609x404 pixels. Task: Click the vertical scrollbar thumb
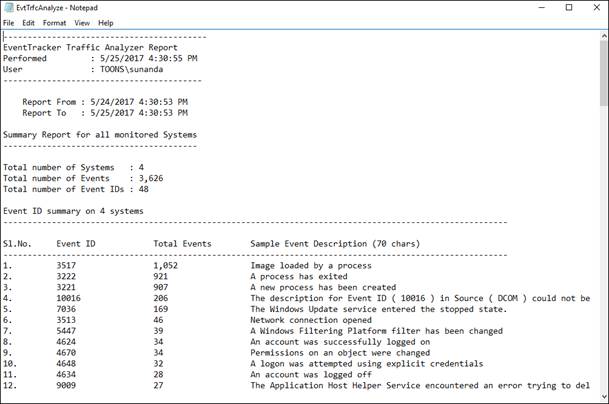pos(604,73)
